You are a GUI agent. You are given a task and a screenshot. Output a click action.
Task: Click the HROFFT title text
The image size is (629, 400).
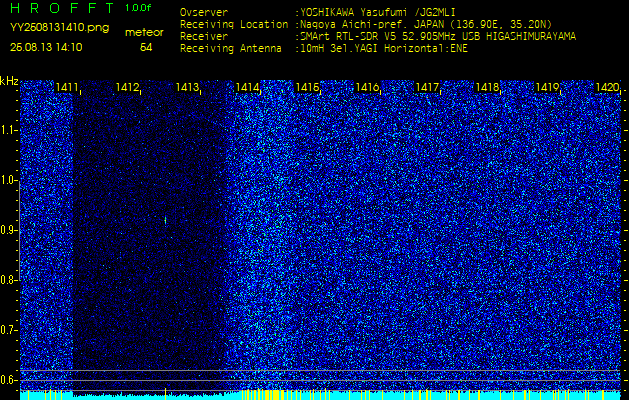(x=63, y=8)
